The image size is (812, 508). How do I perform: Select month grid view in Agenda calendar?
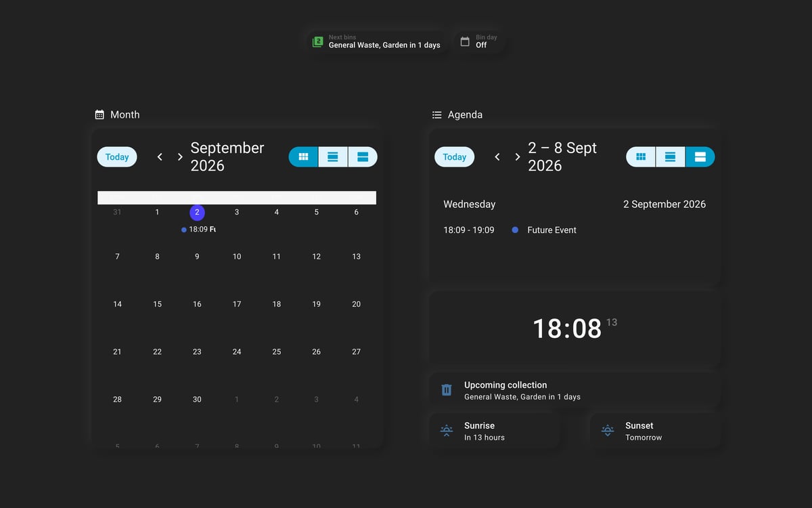pyautogui.click(x=641, y=157)
